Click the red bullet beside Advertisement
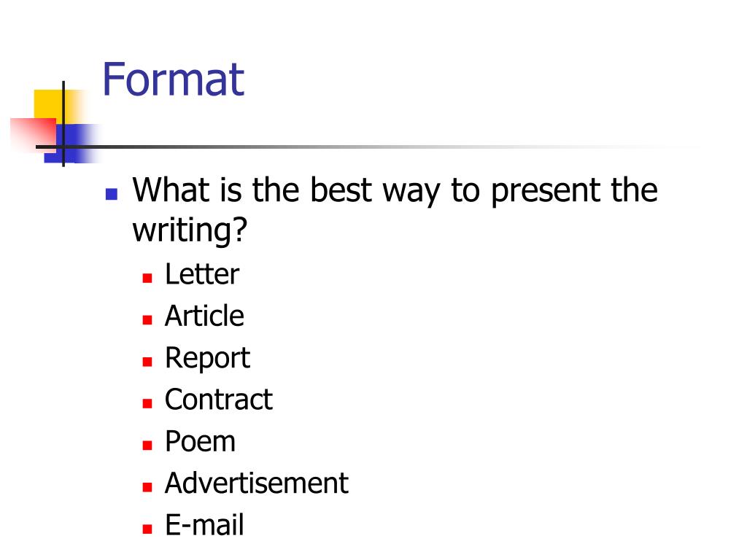This screenshot has height=560, width=747. [147, 487]
